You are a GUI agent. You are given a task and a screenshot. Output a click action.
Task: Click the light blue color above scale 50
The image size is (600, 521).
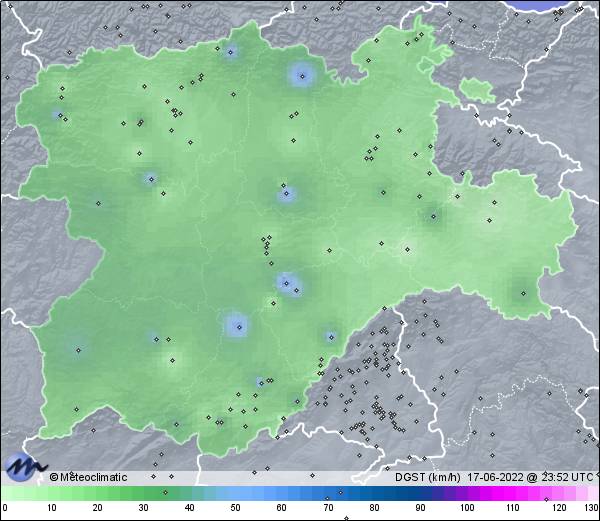[x=235, y=493]
